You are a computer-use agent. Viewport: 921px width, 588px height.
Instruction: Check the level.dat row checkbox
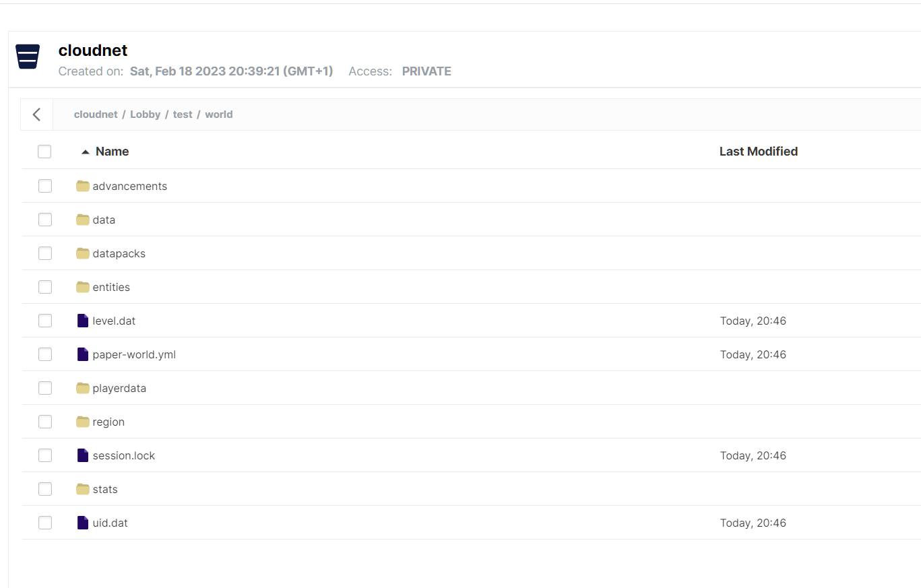(x=45, y=321)
